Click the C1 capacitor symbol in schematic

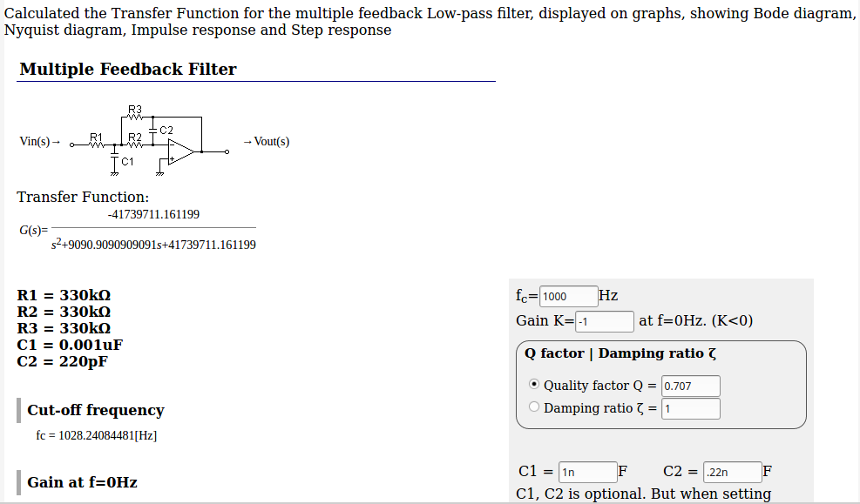point(115,160)
